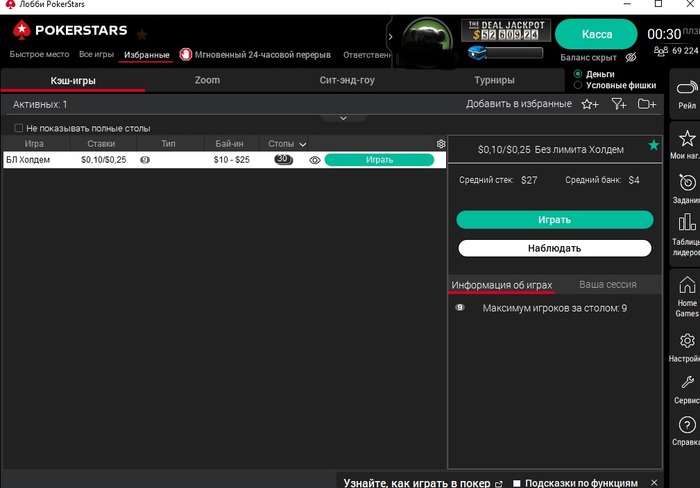
Task: Open the Deal Jackpot banner
Action: pos(506,30)
